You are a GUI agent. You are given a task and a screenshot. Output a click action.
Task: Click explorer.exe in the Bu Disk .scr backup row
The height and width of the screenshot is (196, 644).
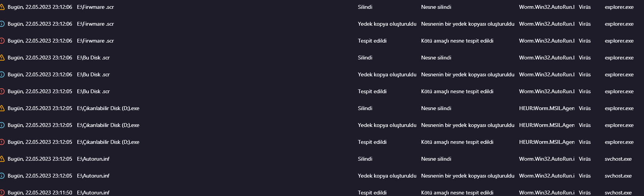tap(619, 74)
